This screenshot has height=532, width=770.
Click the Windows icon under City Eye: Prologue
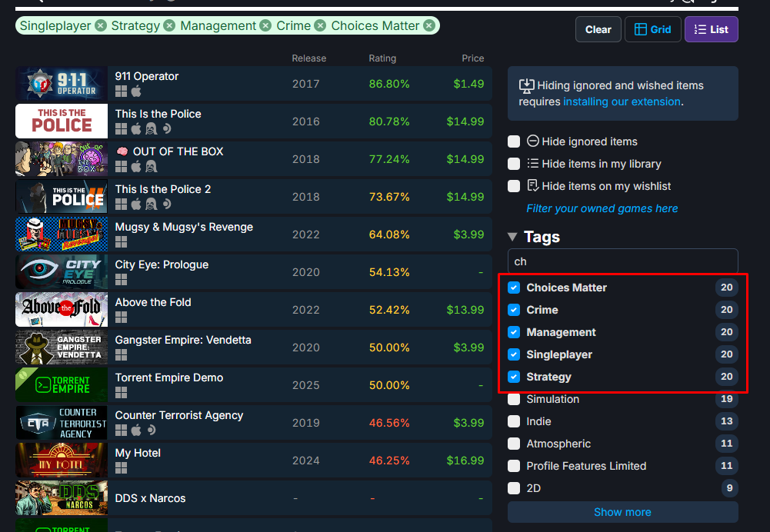(x=121, y=280)
